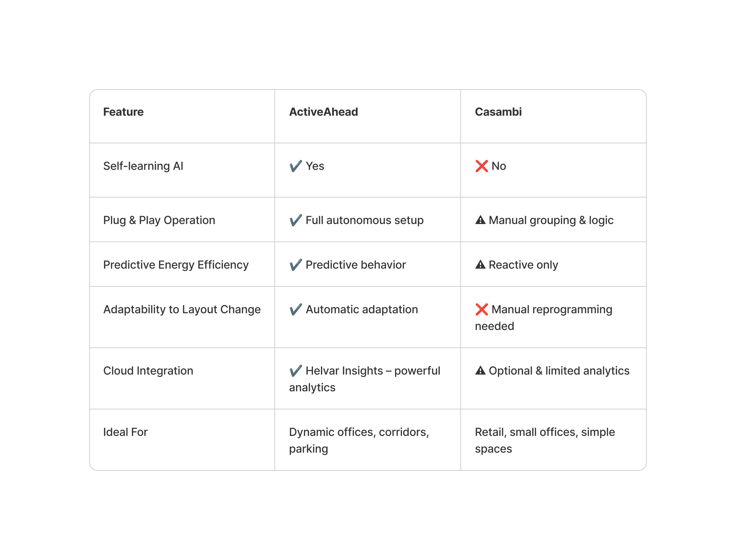This screenshot has width=736, height=560.
Task: Select the Feature column header
Action: pos(123,112)
